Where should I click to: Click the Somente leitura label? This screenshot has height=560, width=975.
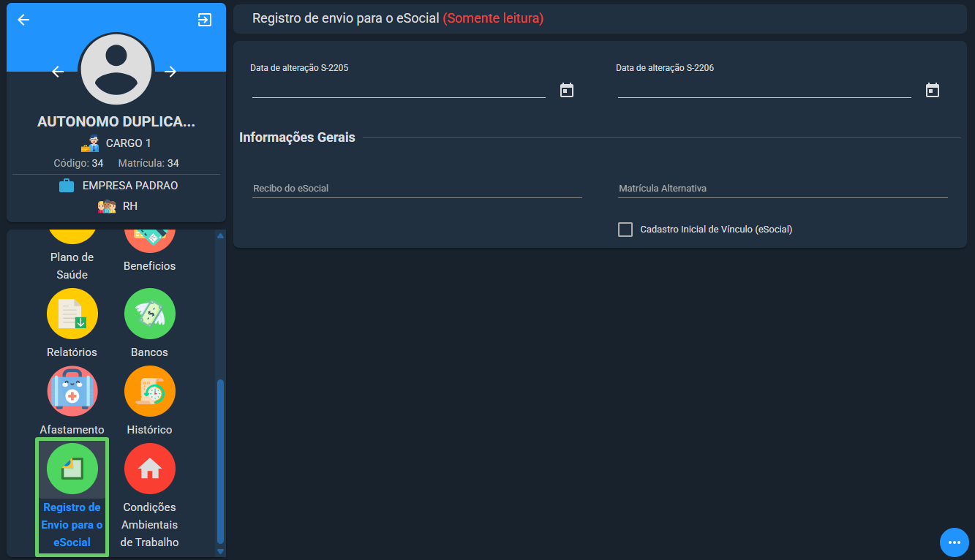click(x=494, y=18)
